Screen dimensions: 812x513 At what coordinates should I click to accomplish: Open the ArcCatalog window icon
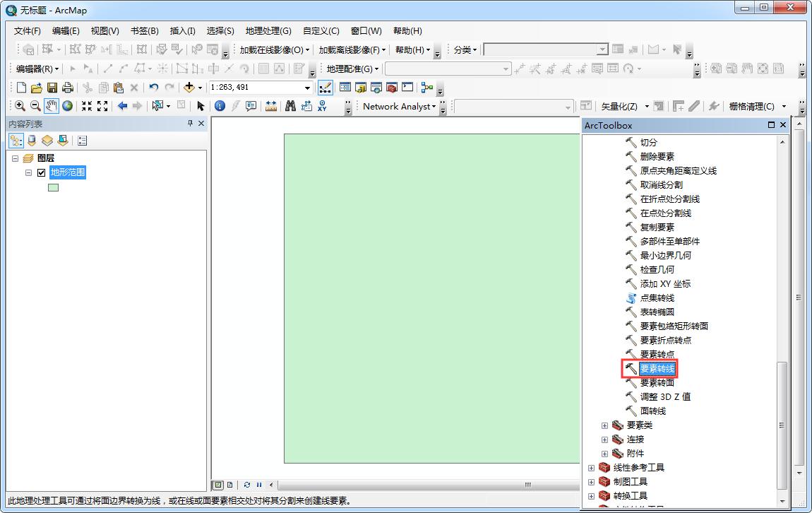point(360,87)
